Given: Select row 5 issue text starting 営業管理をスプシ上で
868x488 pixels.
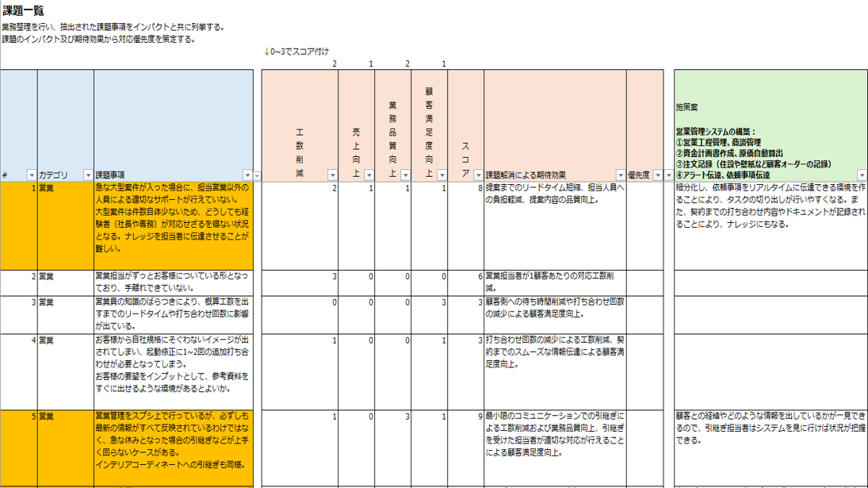Looking at the screenshot, I should (x=174, y=448).
